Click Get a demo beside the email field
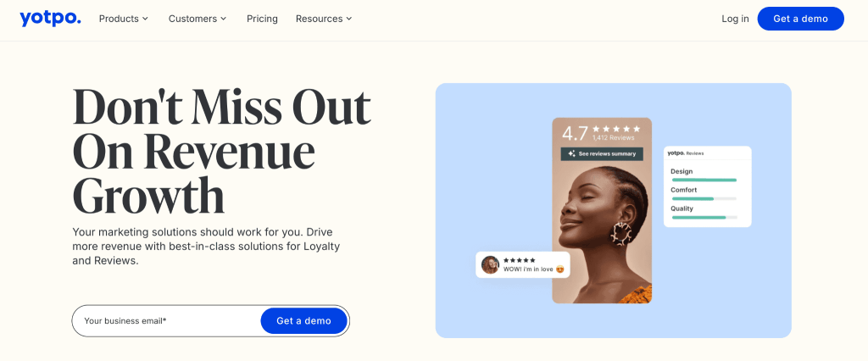 (304, 320)
